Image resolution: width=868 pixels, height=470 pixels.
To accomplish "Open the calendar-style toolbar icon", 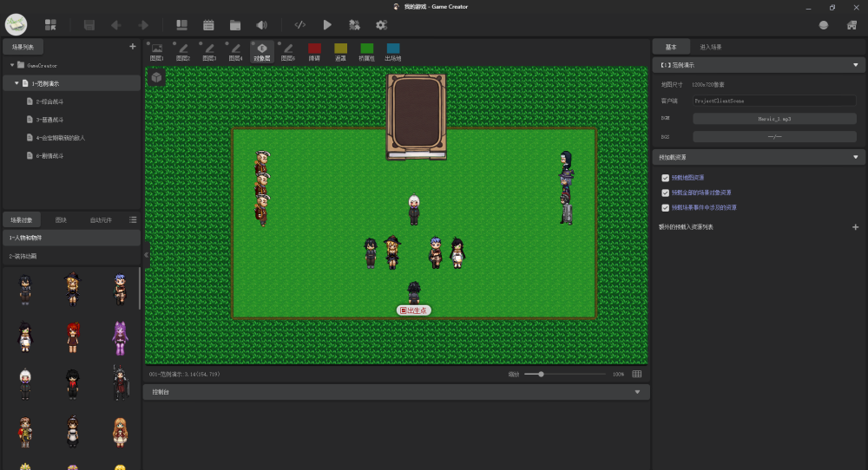I will 208,25.
